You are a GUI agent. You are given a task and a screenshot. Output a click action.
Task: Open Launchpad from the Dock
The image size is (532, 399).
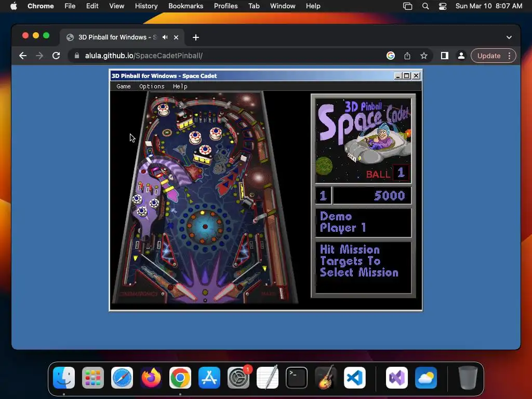[x=93, y=378]
